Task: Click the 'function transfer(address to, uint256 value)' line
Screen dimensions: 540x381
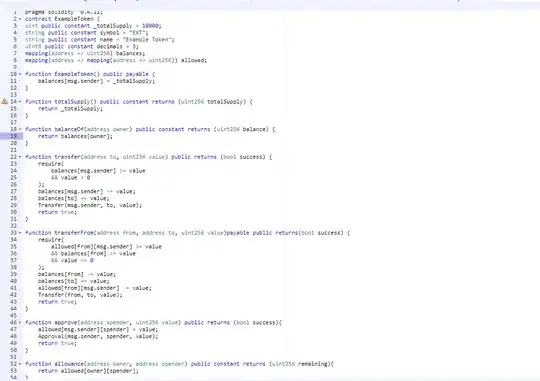Action: pos(148,157)
